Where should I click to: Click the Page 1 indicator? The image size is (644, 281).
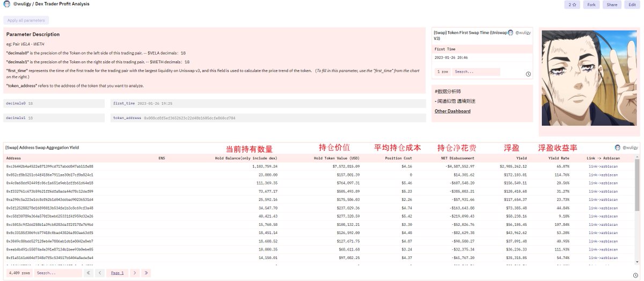pyautogui.click(x=118, y=273)
